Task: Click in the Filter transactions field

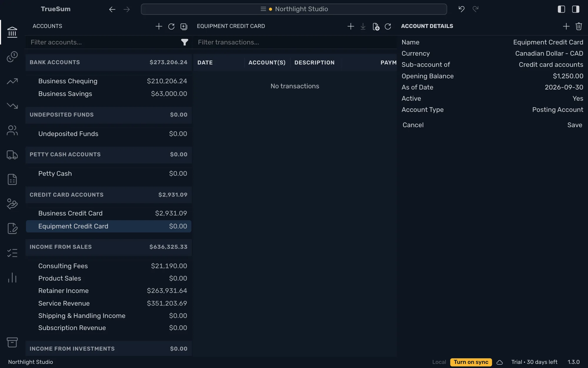Action: pos(295,42)
